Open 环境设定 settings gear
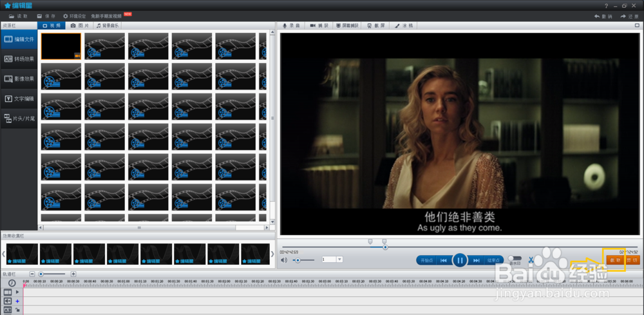The height and width of the screenshot is (315, 644). point(74,16)
